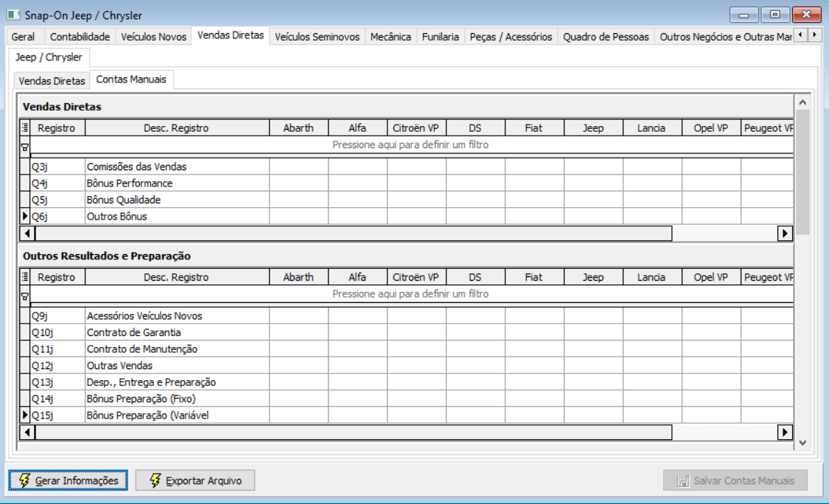This screenshot has height=504, width=829.
Task: Select row Desp., Entrega e Preparação
Action: tap(407, 382)
